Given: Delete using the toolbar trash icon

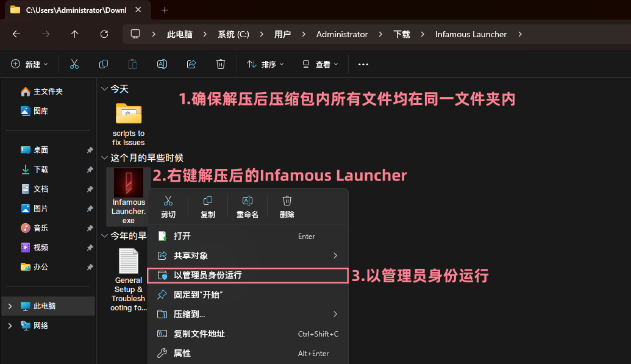Looking at the screenshot, I should coord(221,64).
